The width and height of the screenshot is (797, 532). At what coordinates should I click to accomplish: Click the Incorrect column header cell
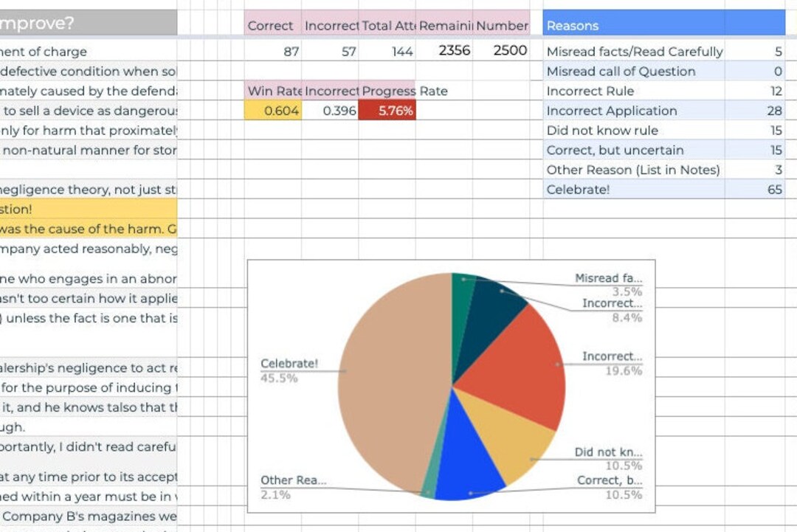(330, 26)
